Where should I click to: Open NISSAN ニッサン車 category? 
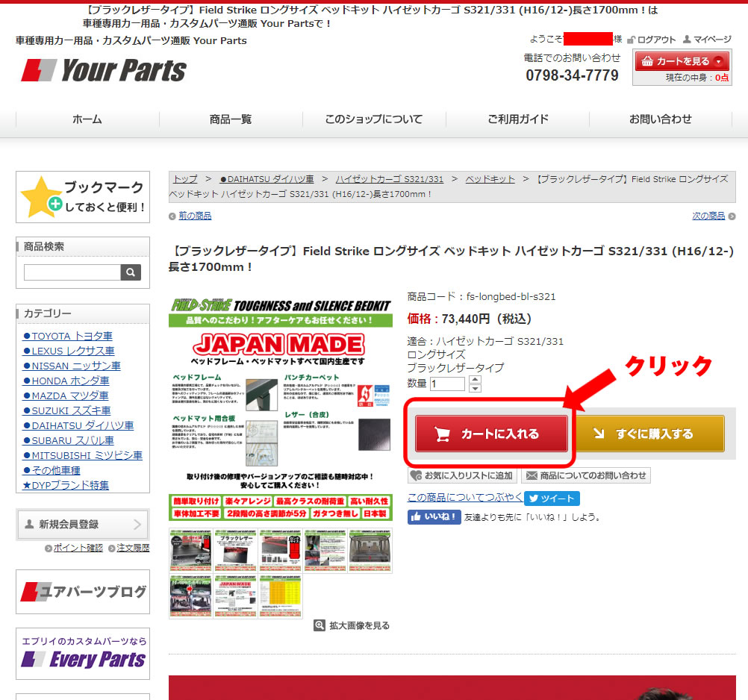tap(72, 366)
